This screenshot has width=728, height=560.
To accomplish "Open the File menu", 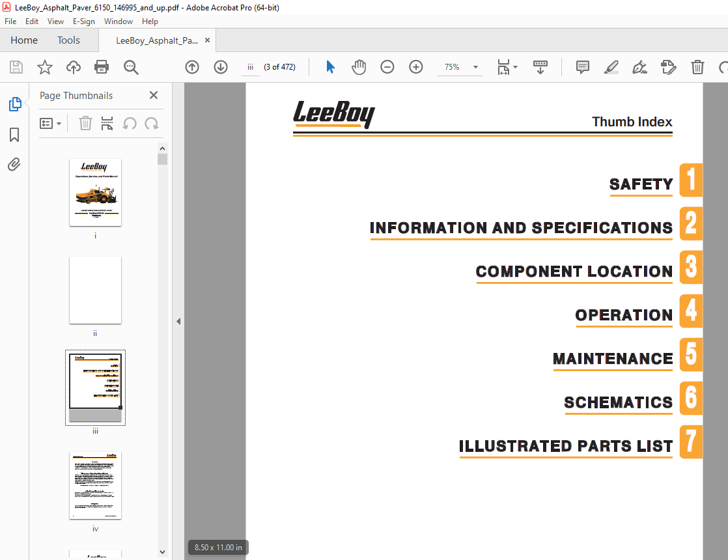I will [x=10, y=21].
